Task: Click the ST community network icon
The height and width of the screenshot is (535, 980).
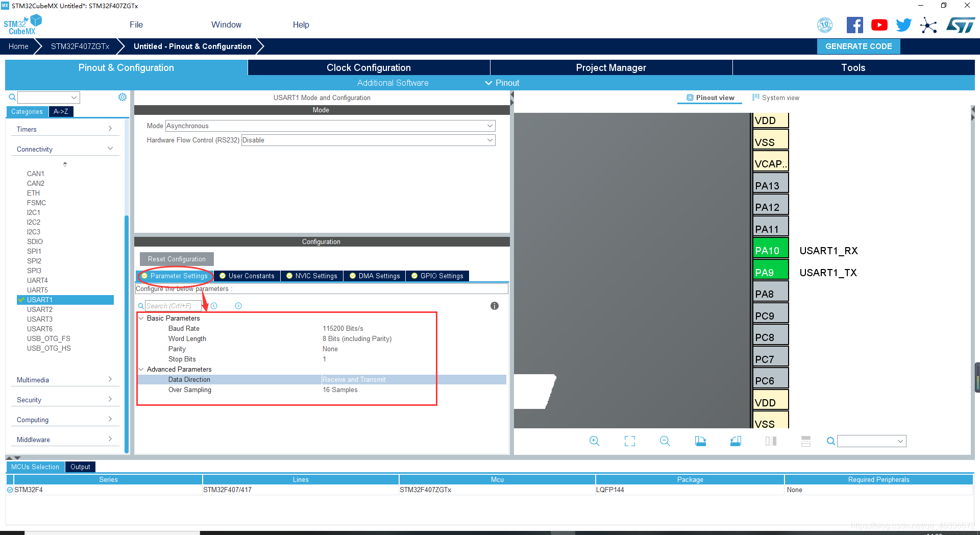Action: [928, 25]
